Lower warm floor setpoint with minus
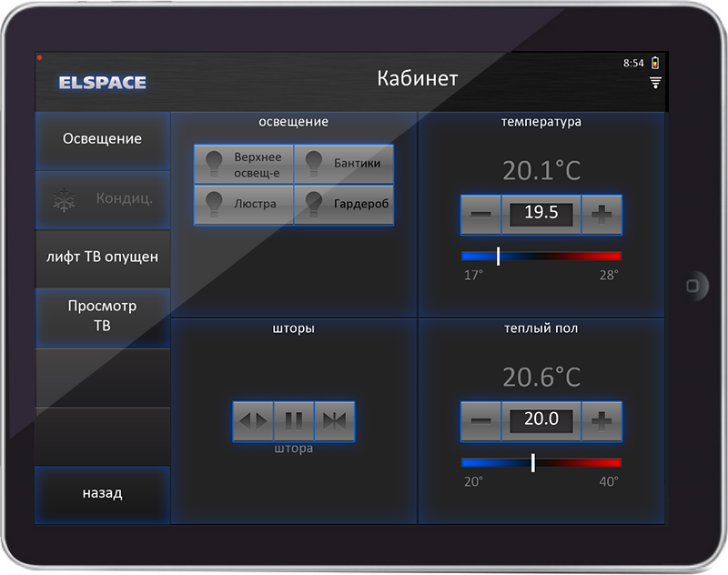728x575 pixels. click(x=481, y=420)
